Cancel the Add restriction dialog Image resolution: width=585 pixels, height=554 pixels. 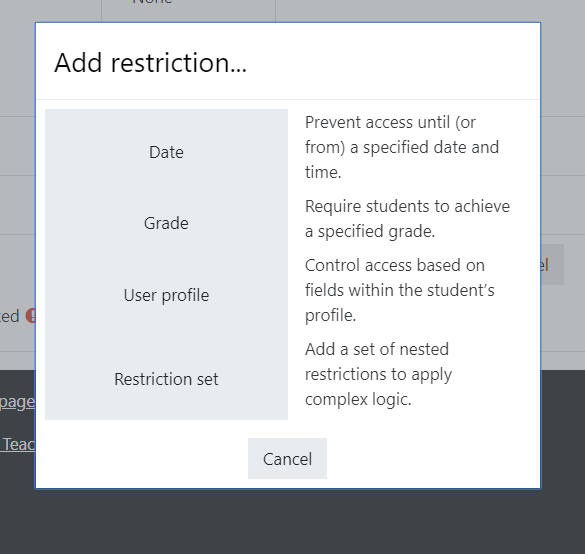tap(287, 458)
